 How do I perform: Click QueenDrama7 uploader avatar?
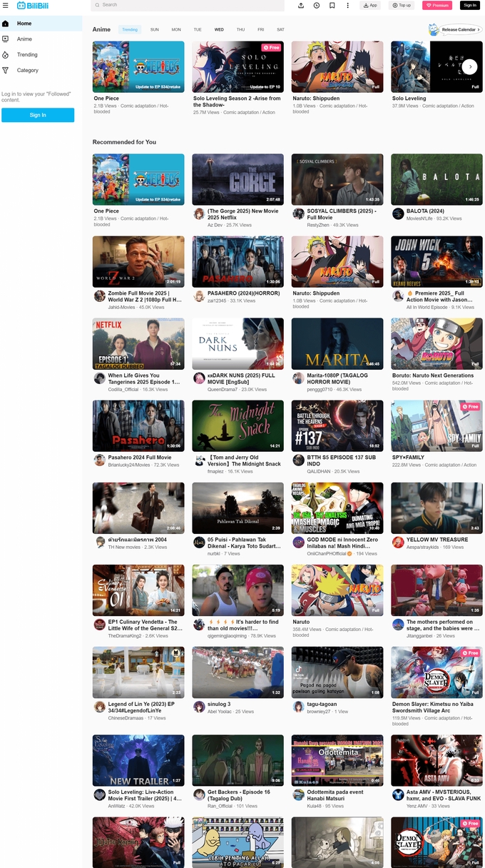pyautogui.click(x=199, y=378)
